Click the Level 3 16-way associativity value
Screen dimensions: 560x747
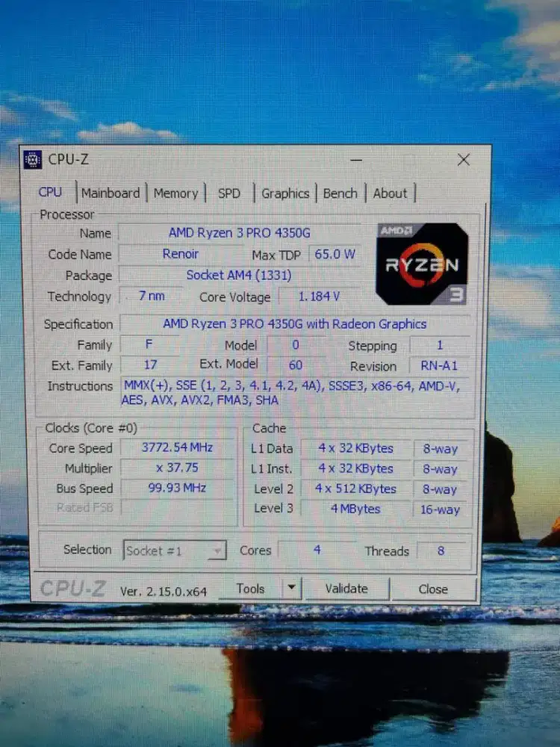tap(441, 509)
